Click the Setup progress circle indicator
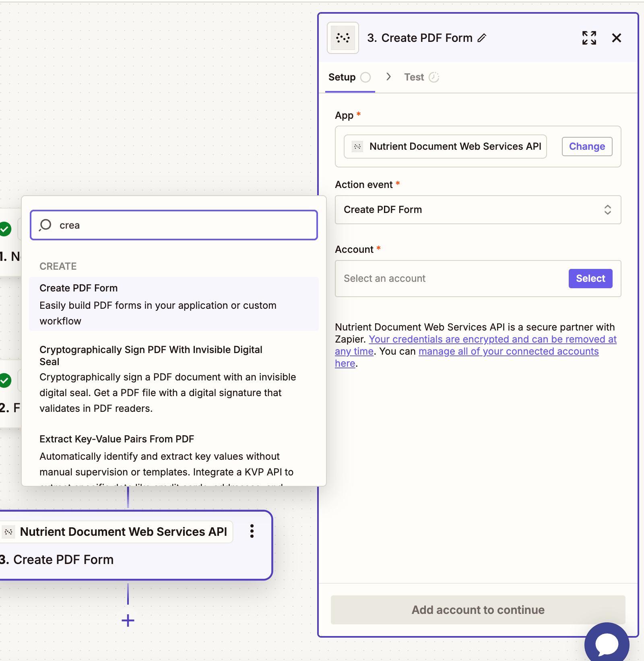Screen dimensions: 644x661 (x=365, y=77)
